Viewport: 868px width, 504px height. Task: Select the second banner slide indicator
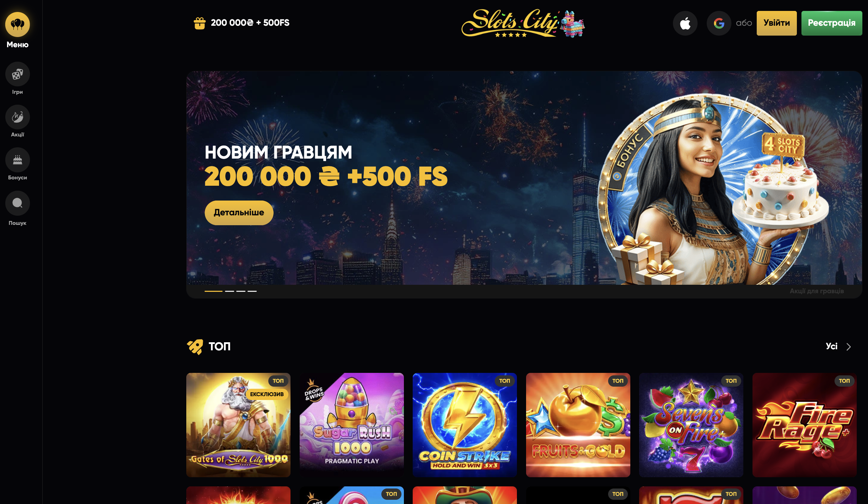click(229, 291)
